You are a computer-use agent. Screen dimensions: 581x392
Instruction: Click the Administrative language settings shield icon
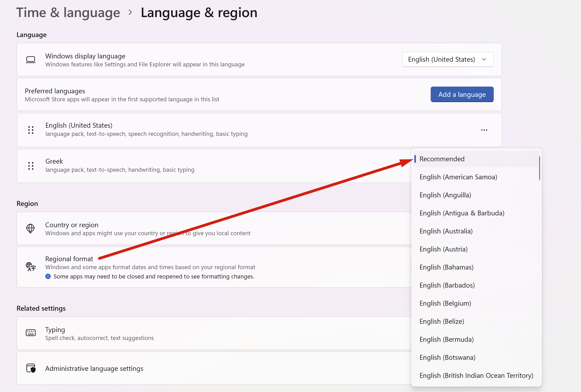click(31, 368)
